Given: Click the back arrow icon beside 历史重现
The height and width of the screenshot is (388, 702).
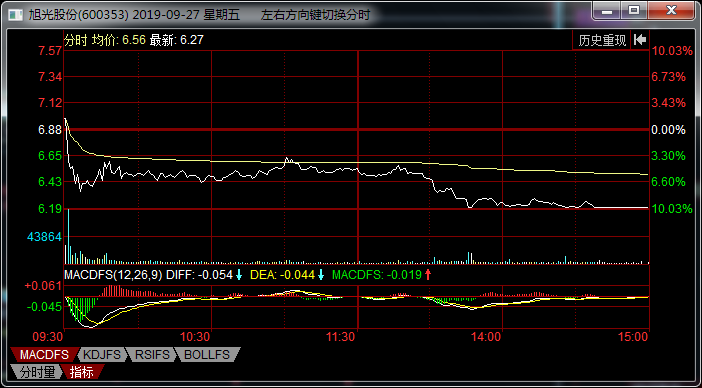Looking at the screenshot, I should [x=640, y=40].
